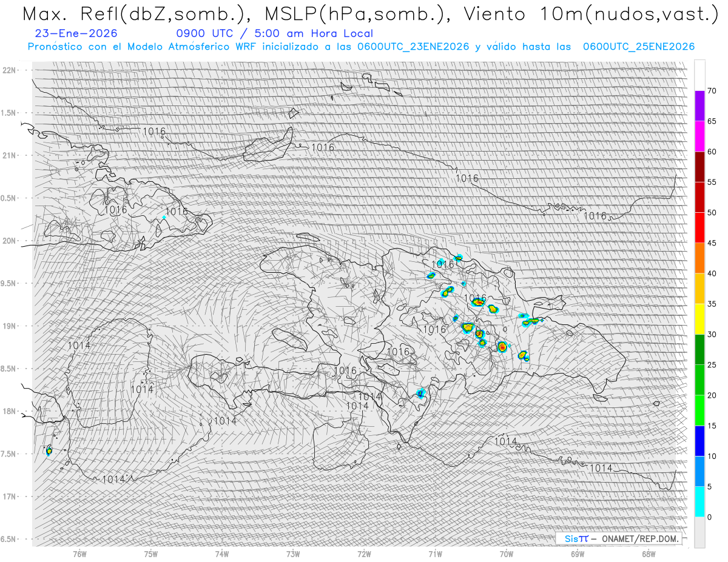This screenshot has height=562, width=728.
Task: Click the clipped 8.5N latitude label
Action: pyautogui.click(x=8, y=369)
